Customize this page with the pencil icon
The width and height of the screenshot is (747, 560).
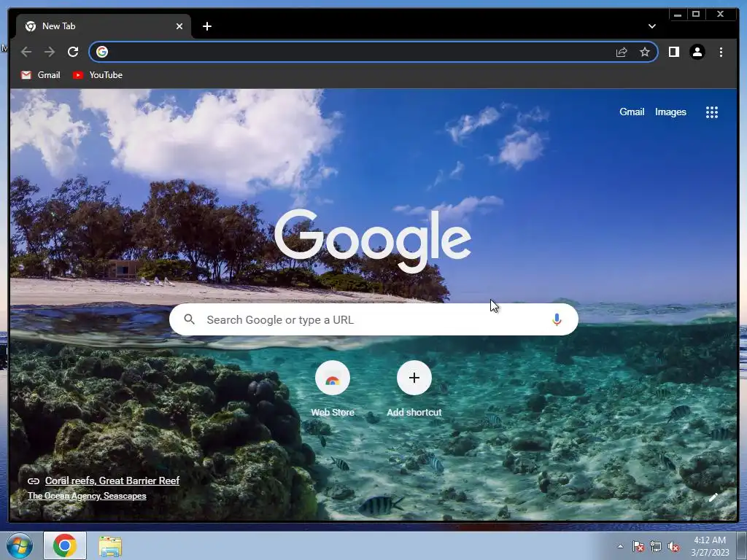click(x=713, y=497)
